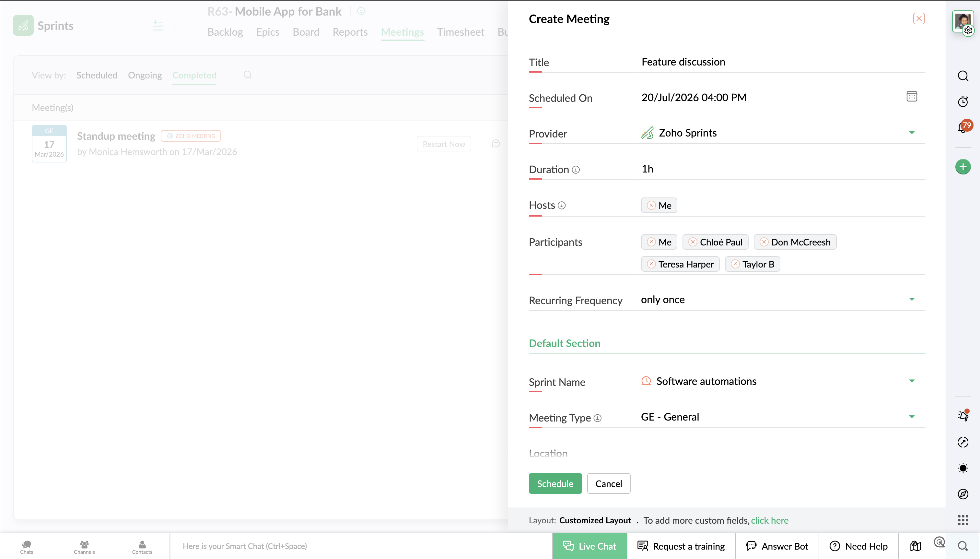This screenshot has height=559, width=980.
Task: Open the Reports tab
Action: pyautogui.click(x=350, y=32)
